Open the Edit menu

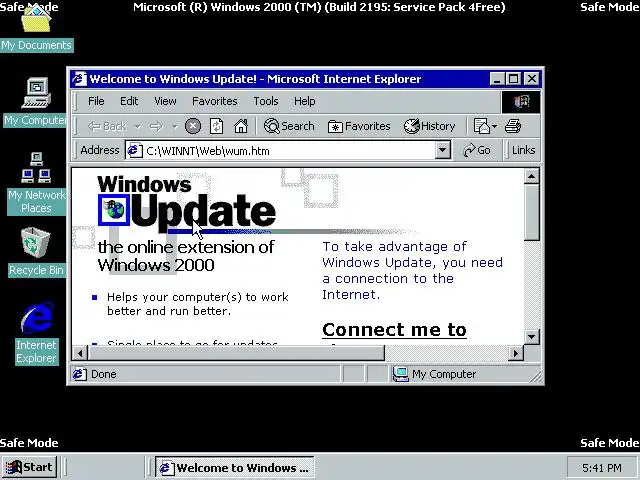pyautogui.click(x=129, y=101)
